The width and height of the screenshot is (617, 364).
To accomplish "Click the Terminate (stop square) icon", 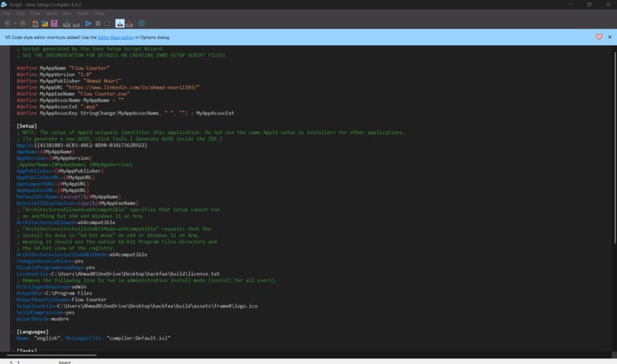I will (x=107, y=24).
